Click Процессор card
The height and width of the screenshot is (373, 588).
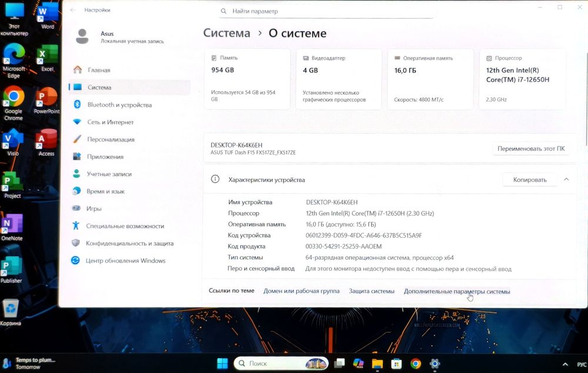(x=522, y=79)
